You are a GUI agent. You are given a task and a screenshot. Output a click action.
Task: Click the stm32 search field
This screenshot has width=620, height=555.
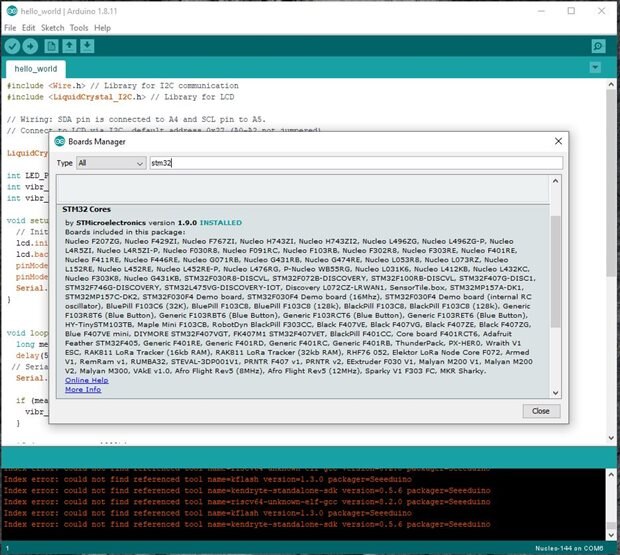pos(355,162)
